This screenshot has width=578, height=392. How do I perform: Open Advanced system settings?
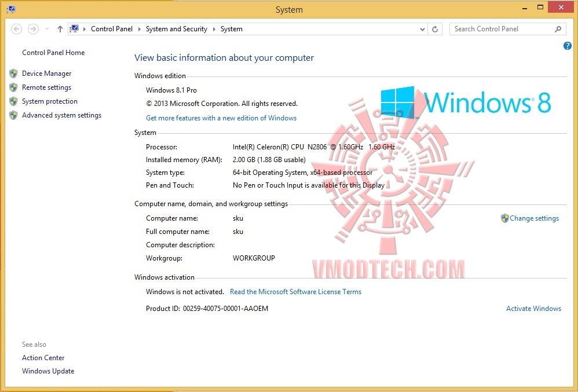pos(61,115)
